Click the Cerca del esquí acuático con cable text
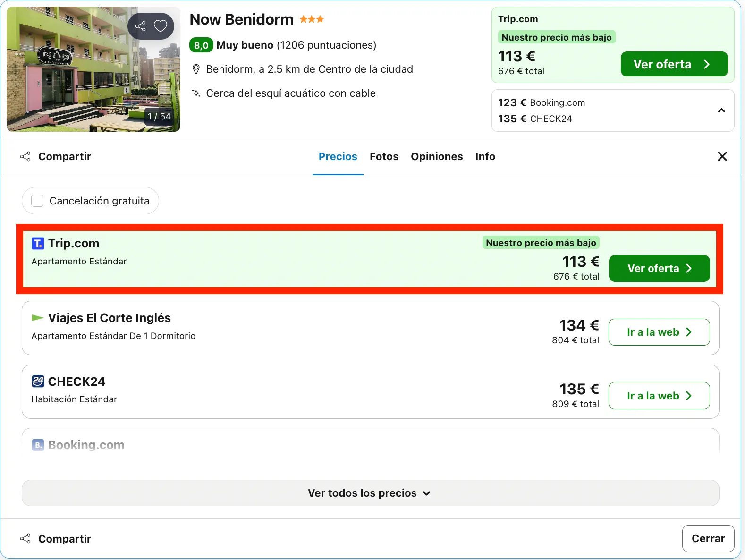 [x=291, y=93]
